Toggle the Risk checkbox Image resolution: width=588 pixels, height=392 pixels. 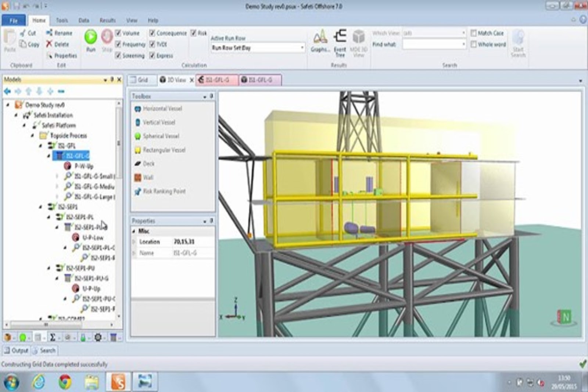click(x=193, y=33)
